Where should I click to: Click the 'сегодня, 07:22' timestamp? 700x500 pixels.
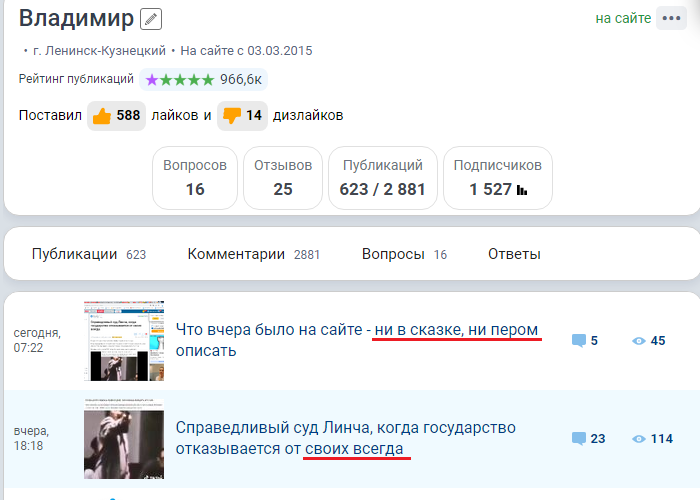pos(37,340)
